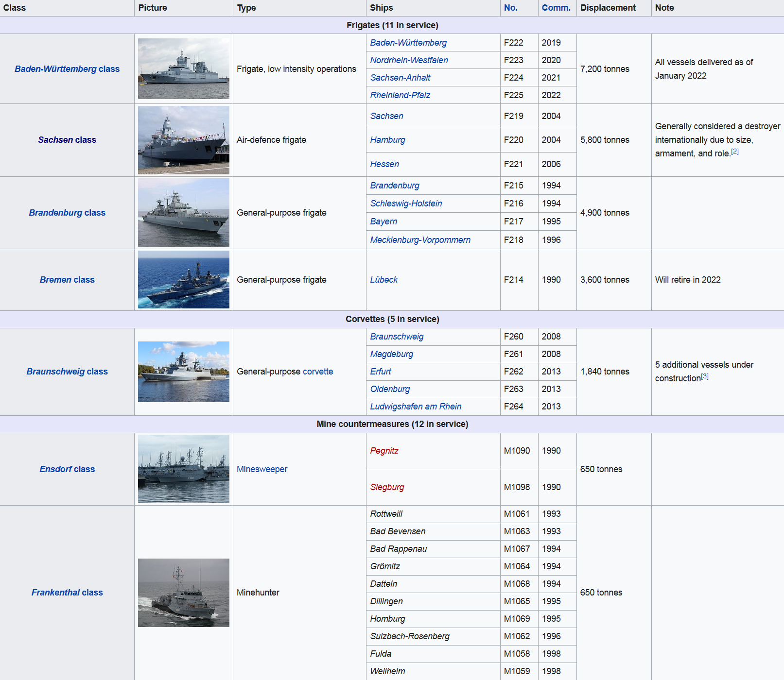
Task: Open the Oldenburg ship link
Action: [x=390, y=389]
